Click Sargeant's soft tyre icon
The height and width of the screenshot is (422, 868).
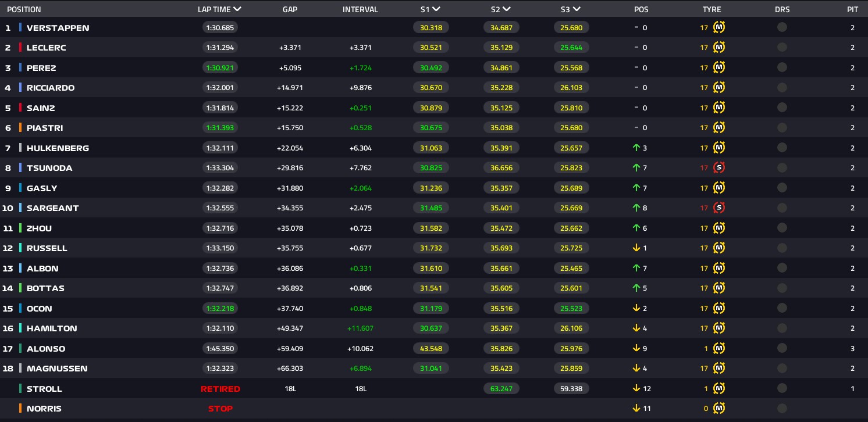tap(719, 208)
